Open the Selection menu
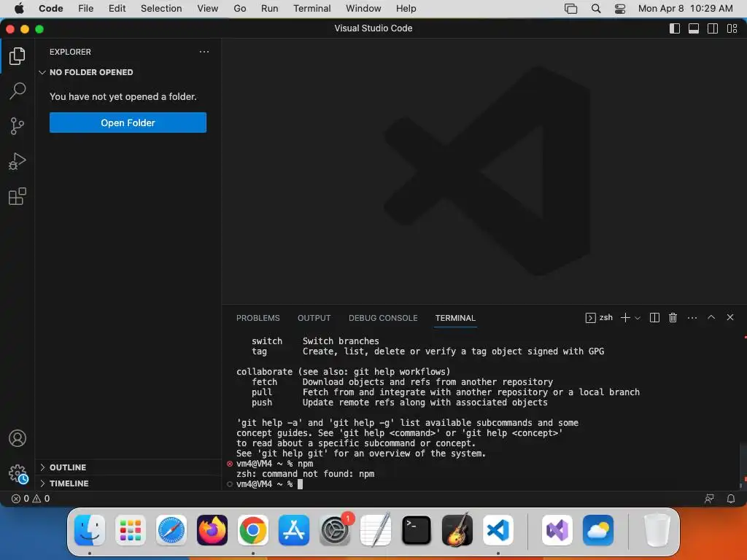 161,9
